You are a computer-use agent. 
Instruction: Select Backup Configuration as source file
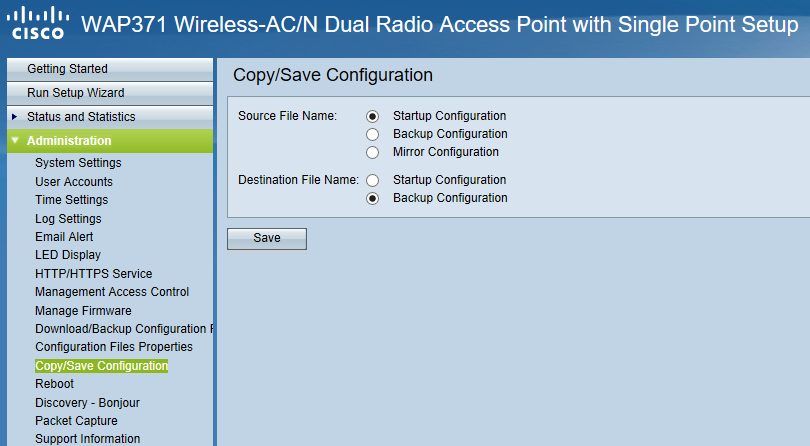(372, 134)
